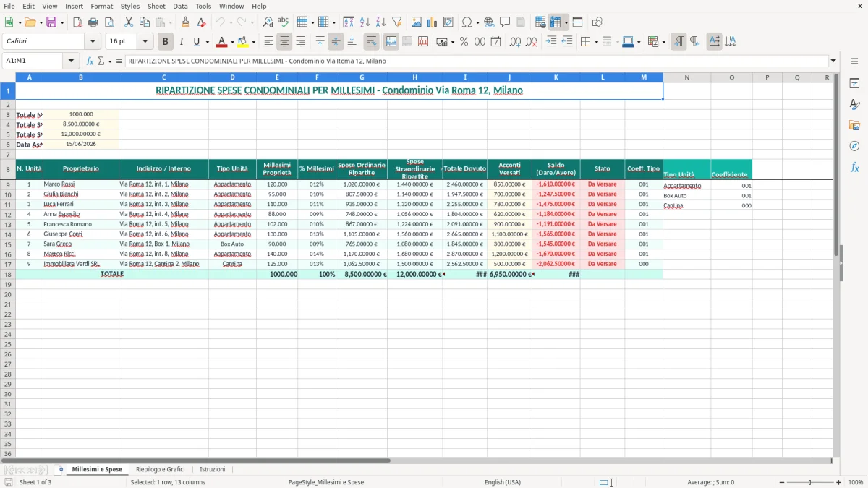
Task: Open the sidebar Navigator panel
Action: (x=854, y=146)
